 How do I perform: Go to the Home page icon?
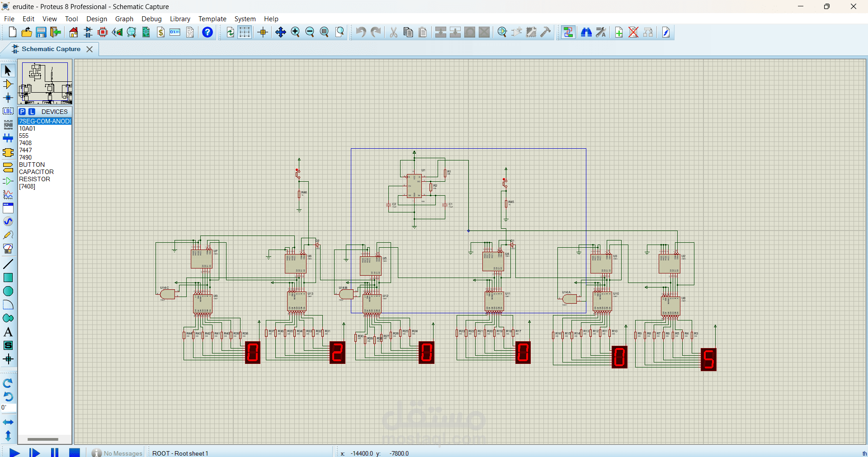[74, 32]
